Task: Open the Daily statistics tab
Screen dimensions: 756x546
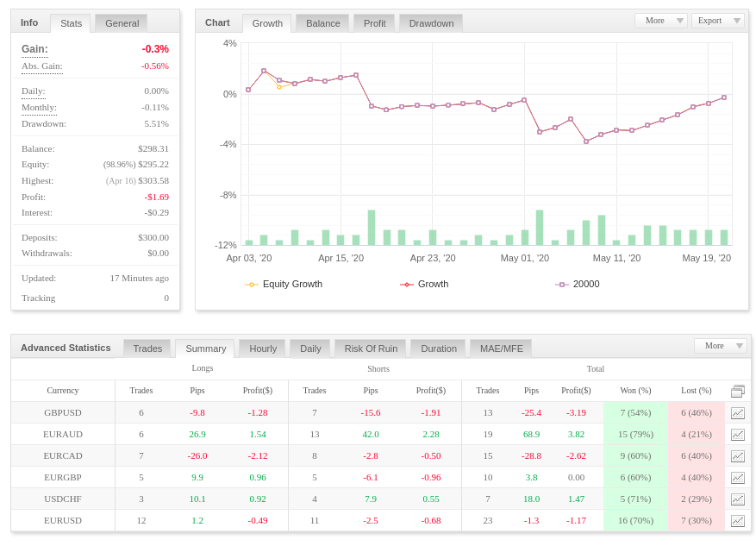Action: pyautogui.click(x=310, y=348)
